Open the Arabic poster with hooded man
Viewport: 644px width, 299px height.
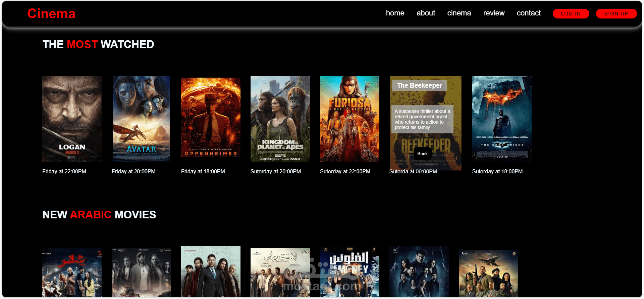click(x=141, y=272)
